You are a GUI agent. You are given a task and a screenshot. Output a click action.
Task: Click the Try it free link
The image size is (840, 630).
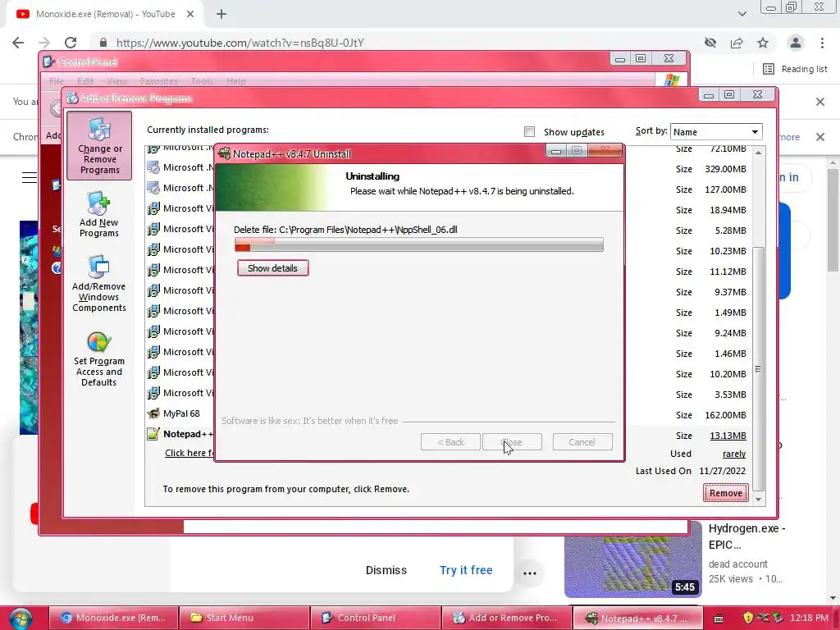(x=466, y=570)
